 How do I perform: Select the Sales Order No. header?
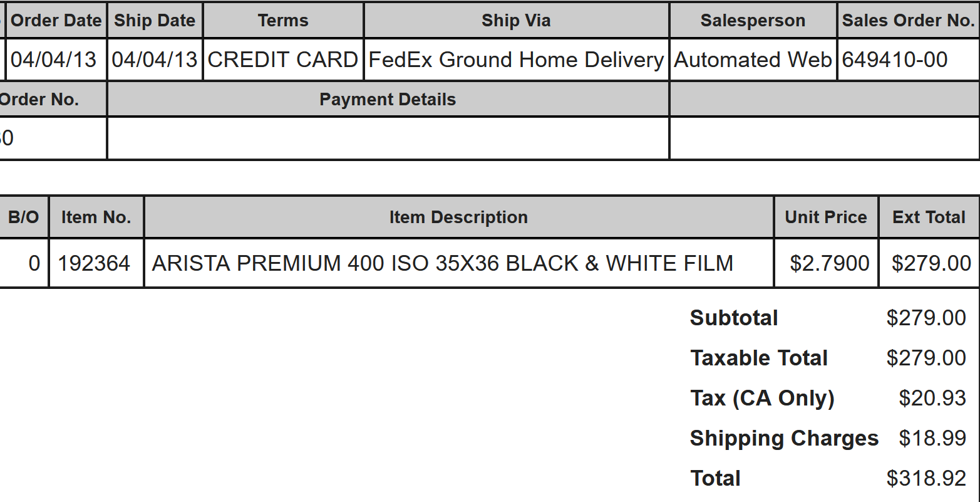(x=908, y=21)
